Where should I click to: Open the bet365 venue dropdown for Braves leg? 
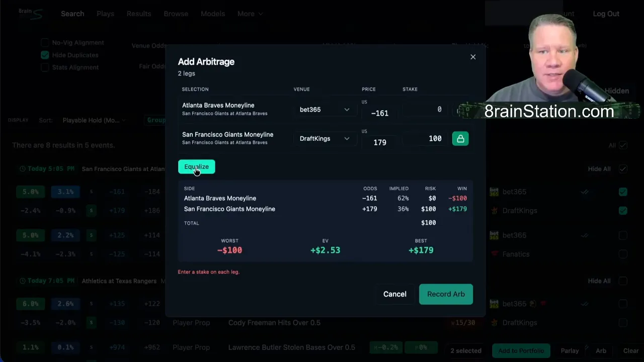pos(325,110)
